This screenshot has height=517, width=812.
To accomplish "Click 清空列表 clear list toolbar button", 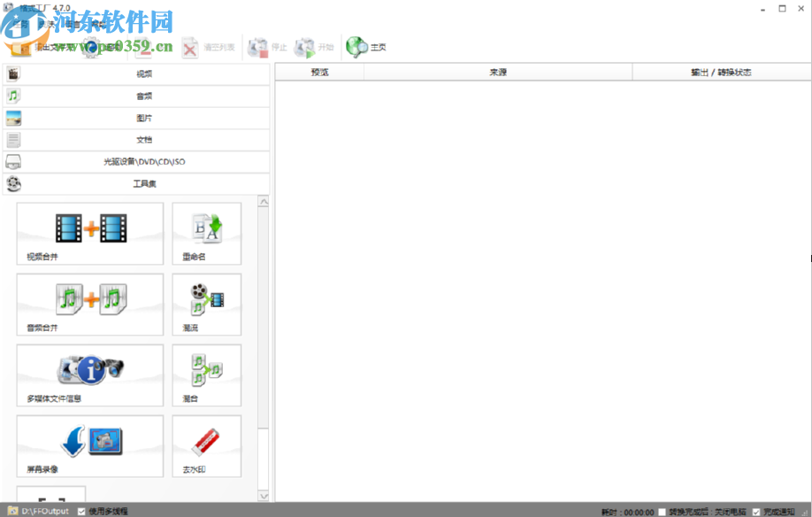I will (x=208, y=48).
